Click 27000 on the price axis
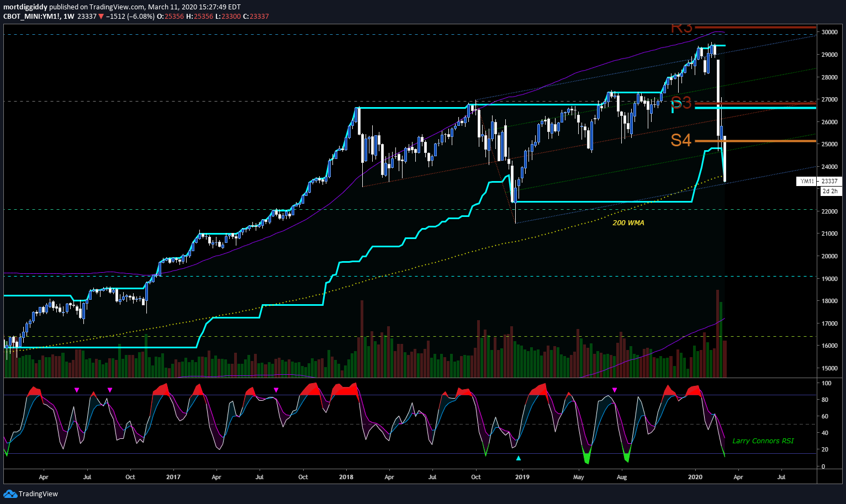 click(x=829, y=99)
